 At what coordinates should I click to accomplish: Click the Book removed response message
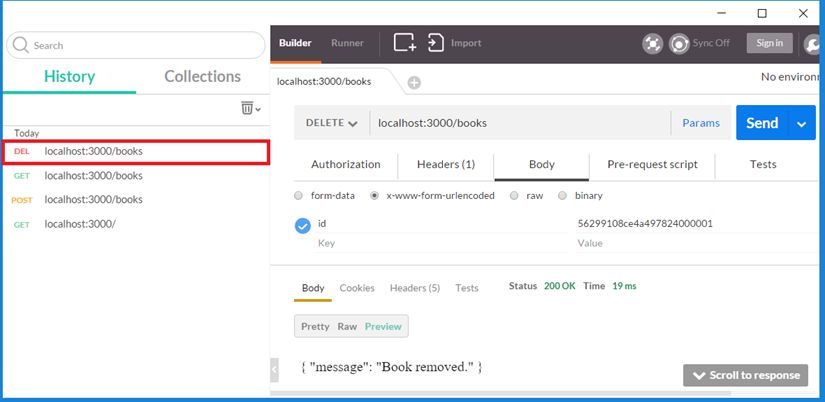click(x=391, y=367)
